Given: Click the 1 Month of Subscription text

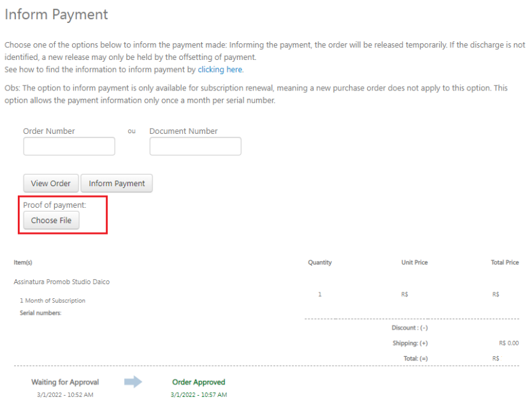Looking at the screenshot, I should (x=53, y=301).
